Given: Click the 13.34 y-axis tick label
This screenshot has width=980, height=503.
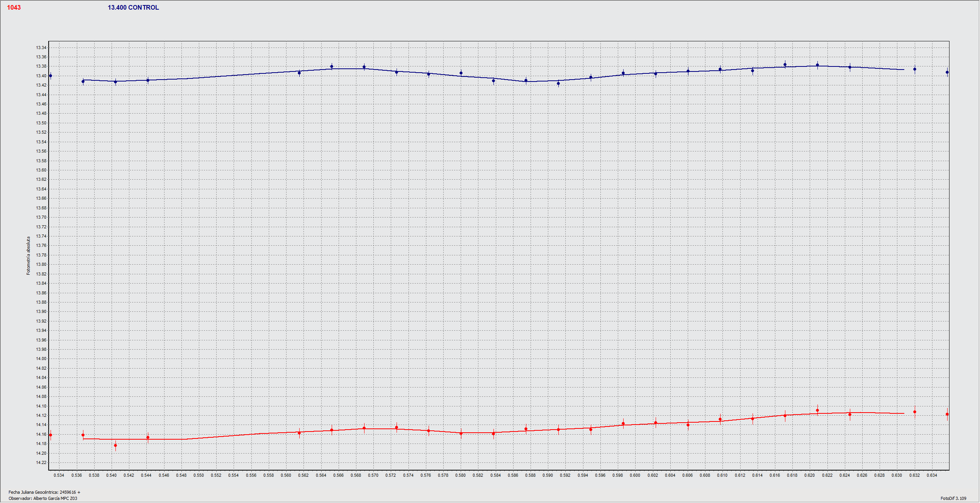Looking at the screenshot, I should coord(41,48).
